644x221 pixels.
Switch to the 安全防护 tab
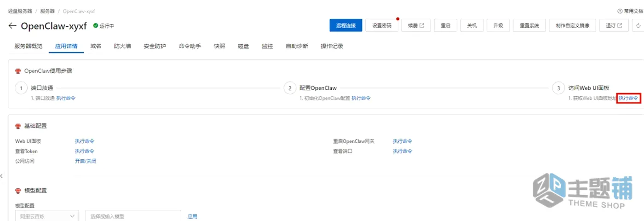[x=155, y=46]
